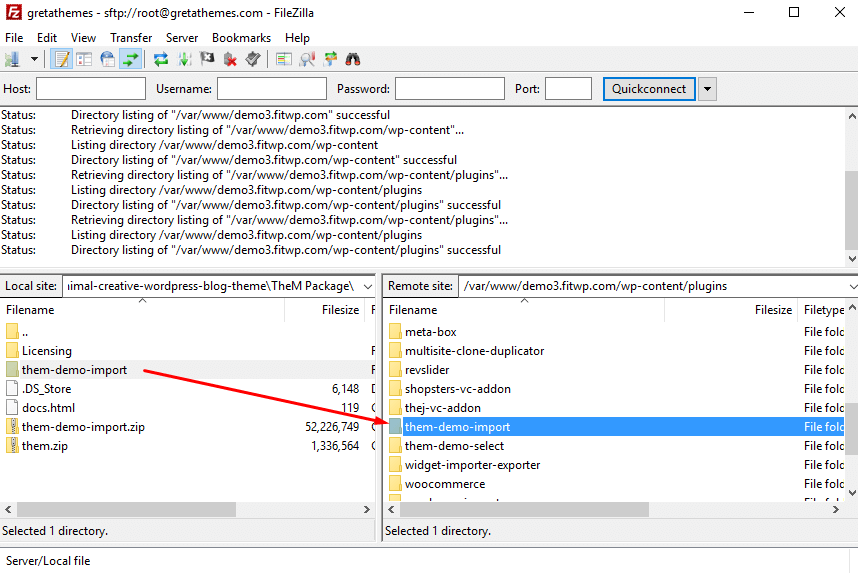The width and height of the screenshot is (858, 578).
Task: Click remote file list vertical scrollbar
Action: (x=851, y=429)
